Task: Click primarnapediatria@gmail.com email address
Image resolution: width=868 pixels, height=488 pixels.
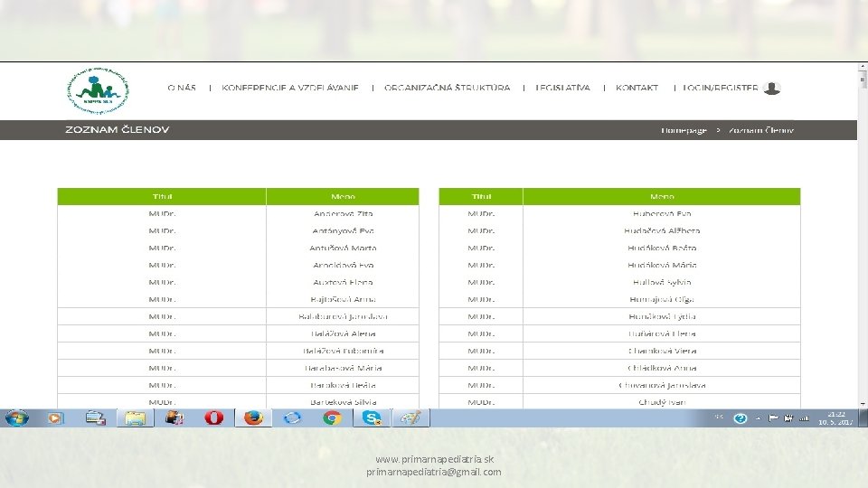Action: click(434, 472)
